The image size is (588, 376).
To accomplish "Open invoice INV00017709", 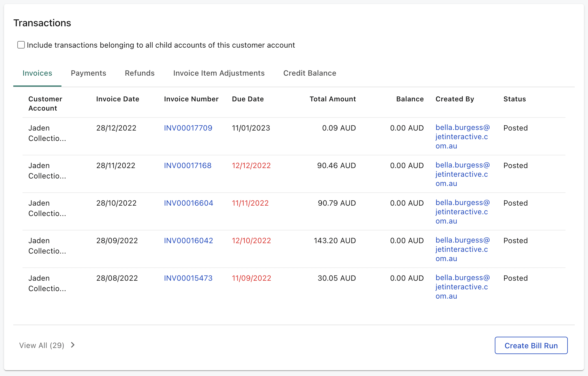I will [188, 128].
